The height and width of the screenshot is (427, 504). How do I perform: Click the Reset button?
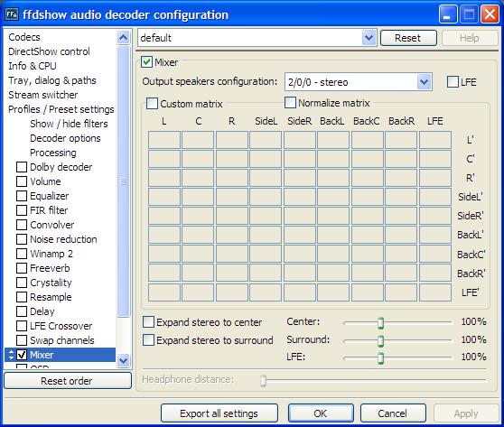[x=408, y=38]
